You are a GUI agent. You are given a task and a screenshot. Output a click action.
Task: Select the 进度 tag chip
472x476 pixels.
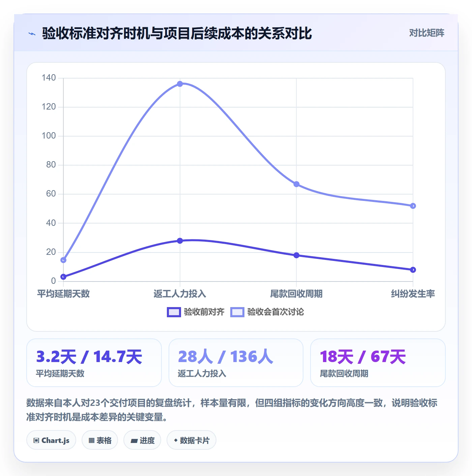(x=142, y=440)
